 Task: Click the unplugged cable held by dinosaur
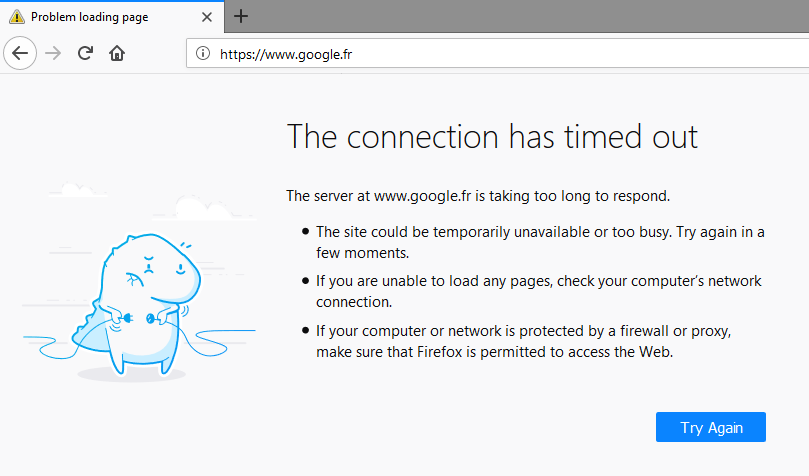[x=139, y=319]
